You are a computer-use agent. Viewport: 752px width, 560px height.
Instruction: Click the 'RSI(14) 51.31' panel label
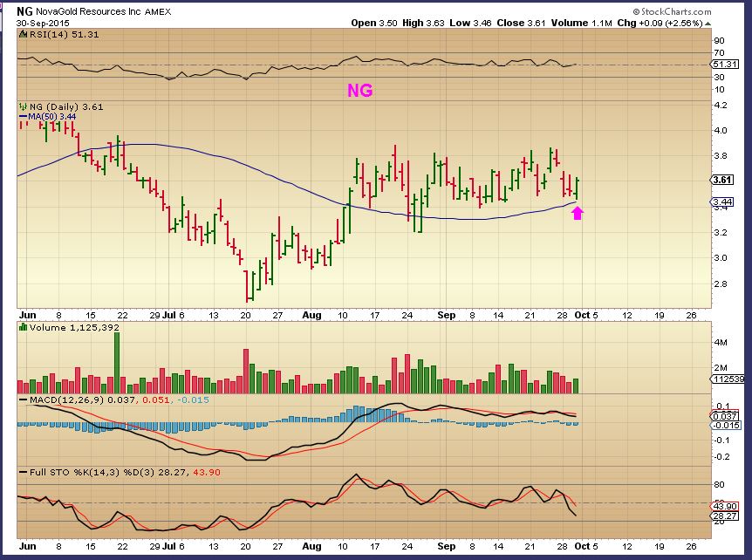tap(64, 35)
